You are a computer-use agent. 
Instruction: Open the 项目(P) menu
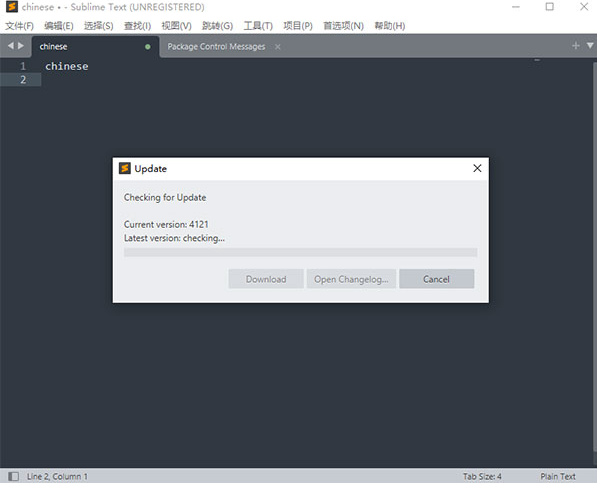tap(298, 26)
